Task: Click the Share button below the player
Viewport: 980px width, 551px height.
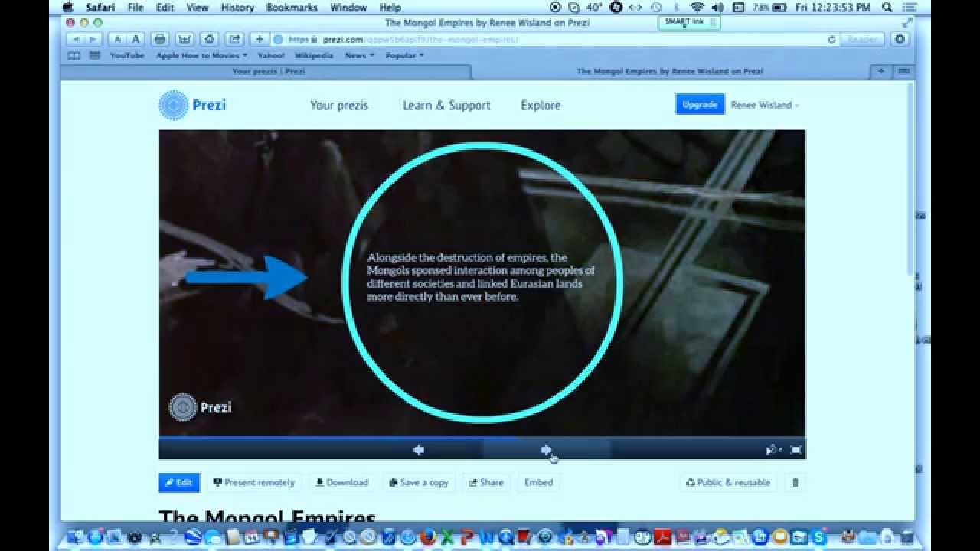Action: click(486, 482)
